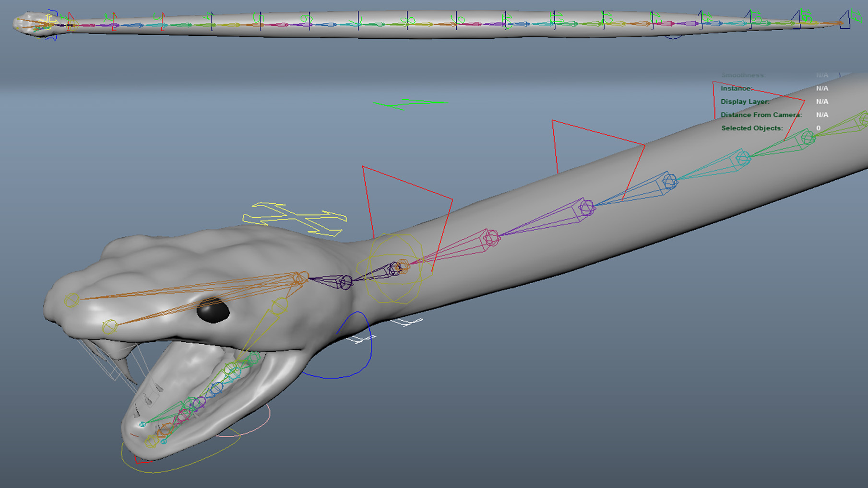Click the Distance From Camera HUD label
This screenshot has height=488, width=868.
761,115
